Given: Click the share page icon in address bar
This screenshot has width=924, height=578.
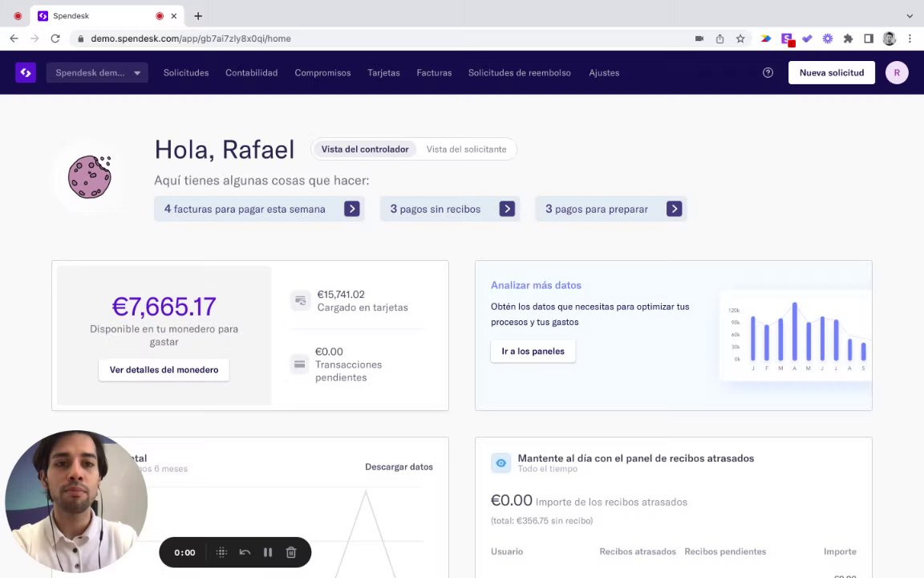Looking at the screenshot, I should click(719, 39).
